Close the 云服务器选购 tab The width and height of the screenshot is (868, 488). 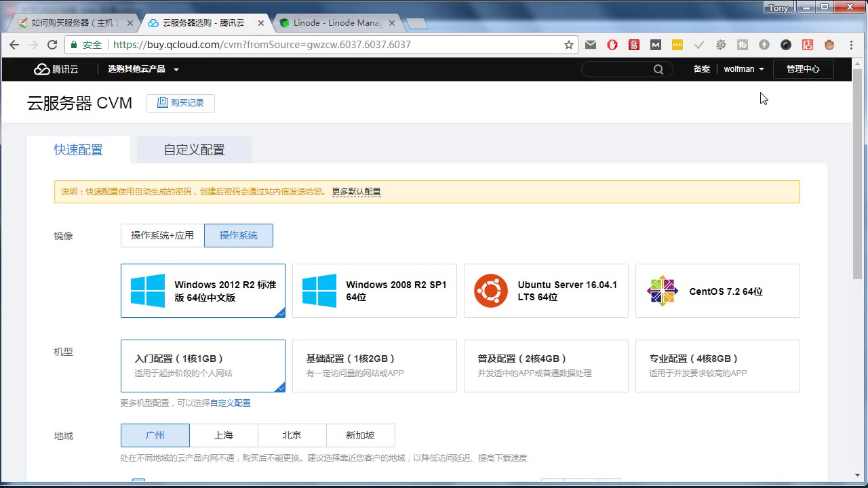(x=261, y=23)
